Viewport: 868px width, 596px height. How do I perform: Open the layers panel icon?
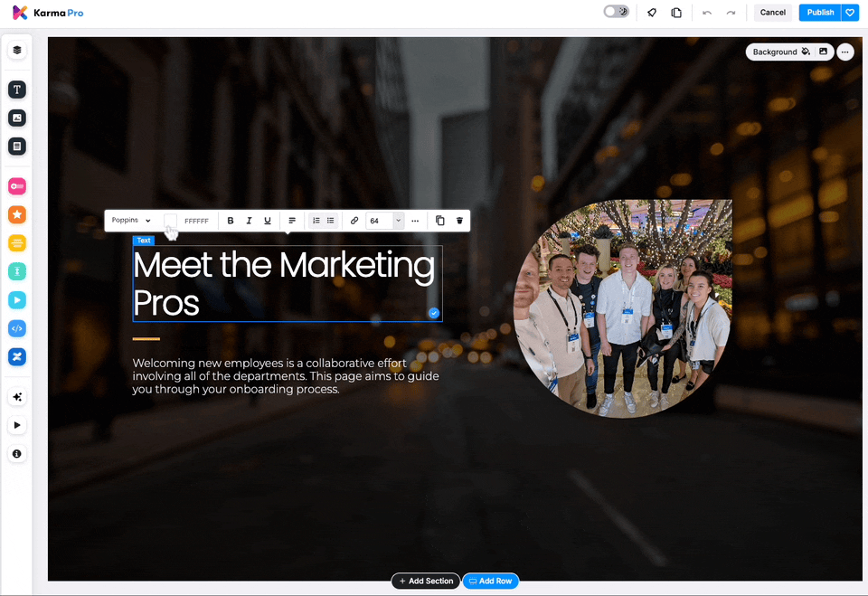pos(17,51)
